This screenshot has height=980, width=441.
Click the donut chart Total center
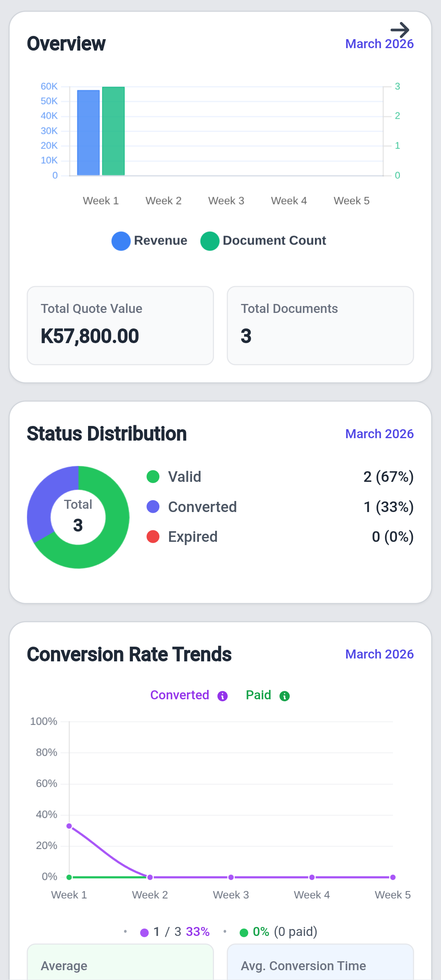78,517
